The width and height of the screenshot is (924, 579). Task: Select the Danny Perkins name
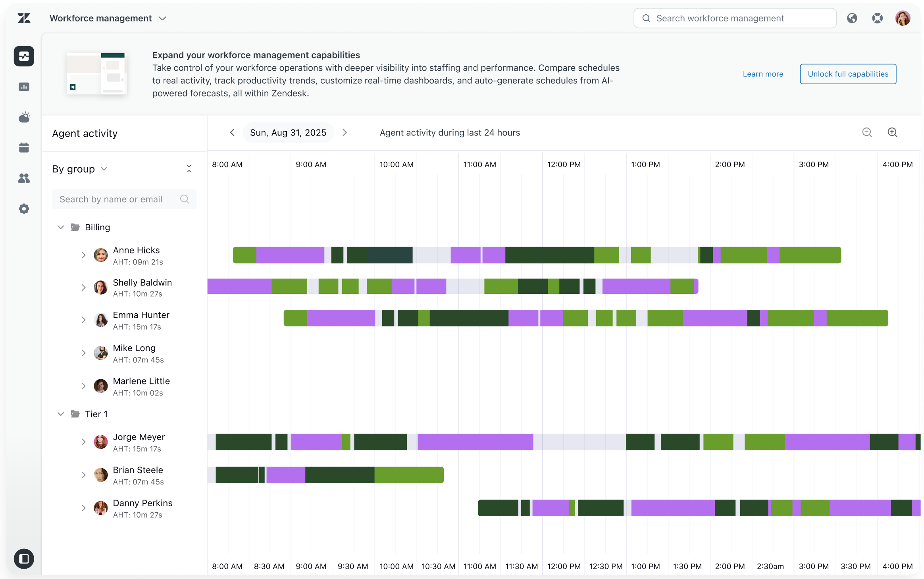[x=142, y=503]
